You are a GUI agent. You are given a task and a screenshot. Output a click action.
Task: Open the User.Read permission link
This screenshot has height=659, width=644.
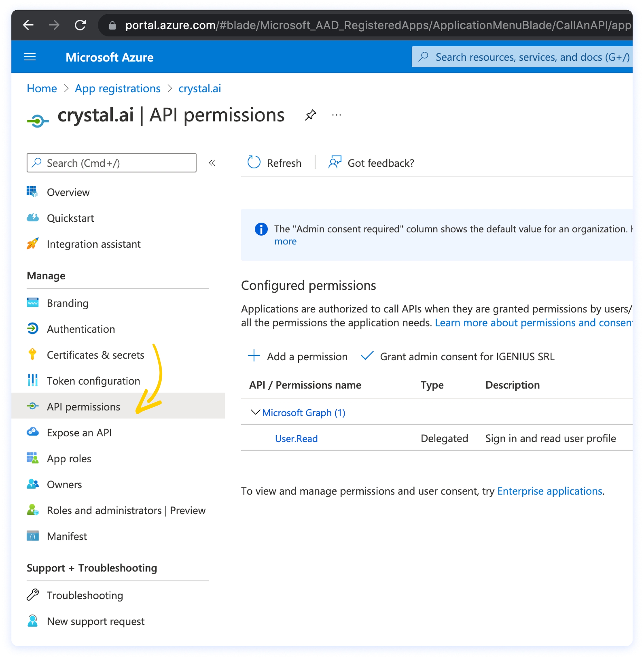click(x=296, y=438)
